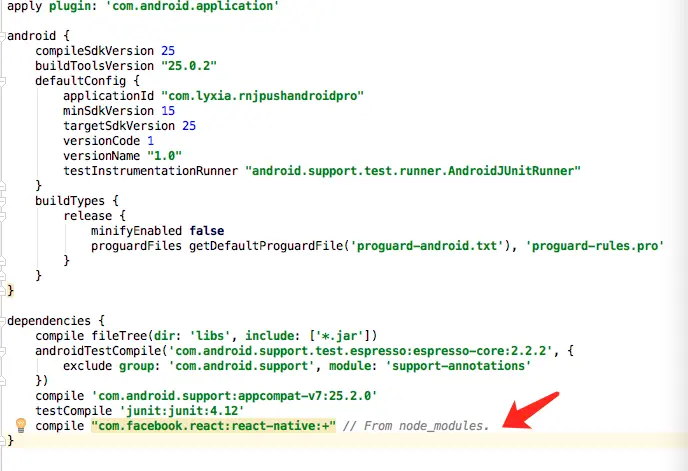688x471 pixels.
Task: Click the versionCode value 1
Action: (150, 141)
